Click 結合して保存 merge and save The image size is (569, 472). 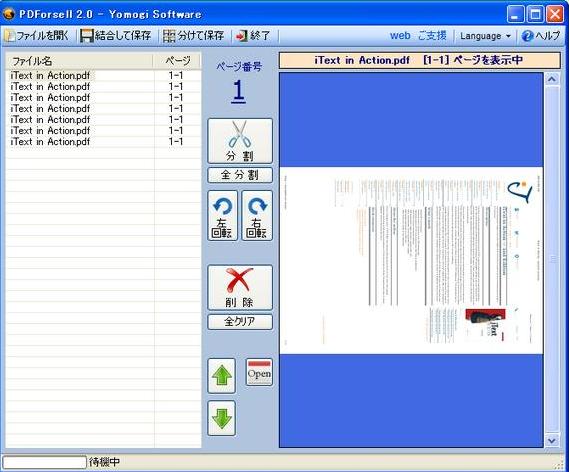tap(116, 36)
